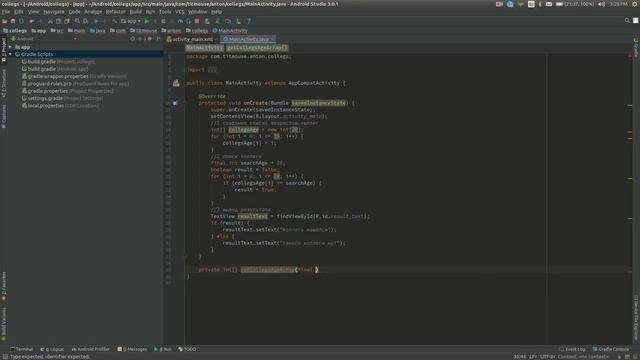The image size is (640, 360).
Task: Select local.properties file in tree
Action: click(60, 106)
